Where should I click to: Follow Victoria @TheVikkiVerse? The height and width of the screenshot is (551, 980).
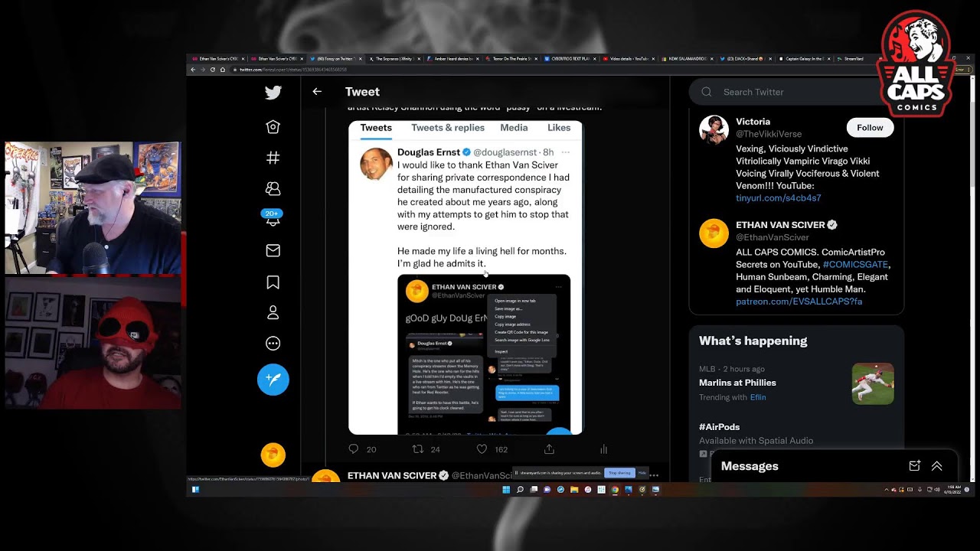tap(870, 128)
